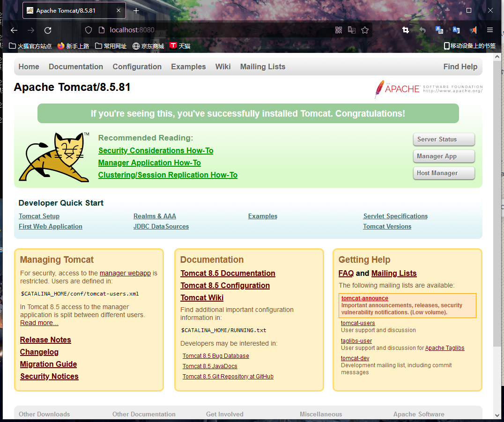Reload the page with the refresh icon

click(48, 30)
